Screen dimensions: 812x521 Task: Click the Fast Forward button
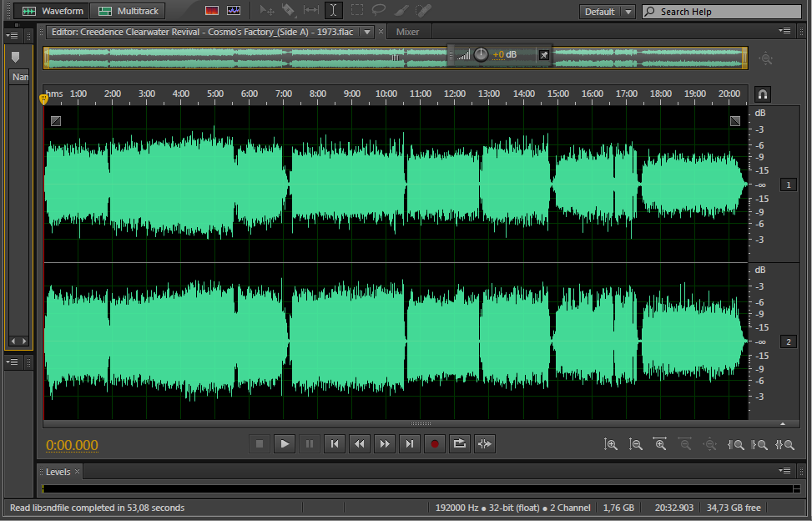[x=384, y=444]
